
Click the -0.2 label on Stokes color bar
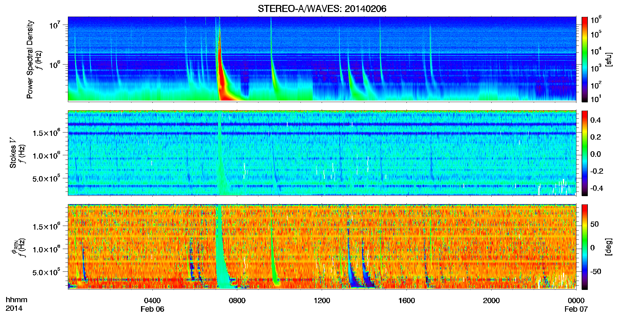pos(597,171)
